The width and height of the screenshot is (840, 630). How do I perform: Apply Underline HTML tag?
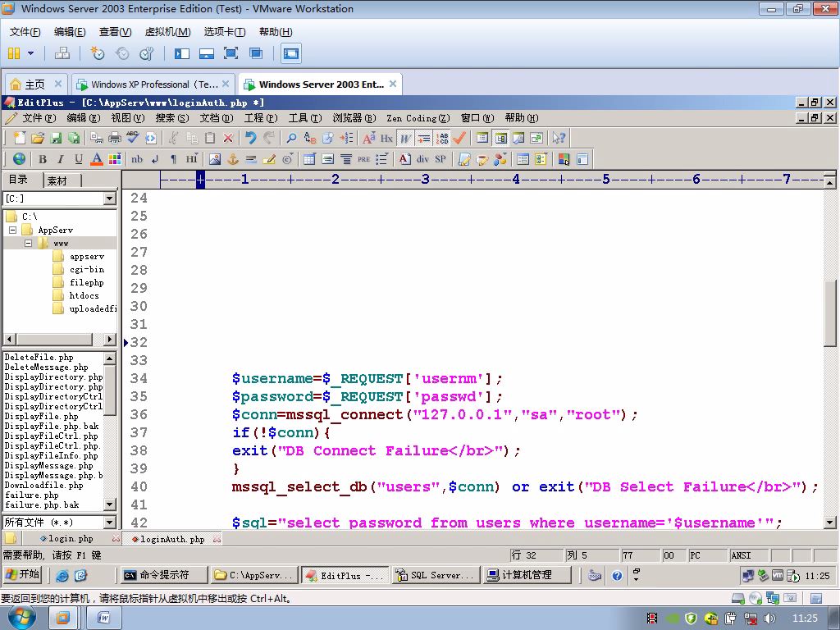coord(79,159)
